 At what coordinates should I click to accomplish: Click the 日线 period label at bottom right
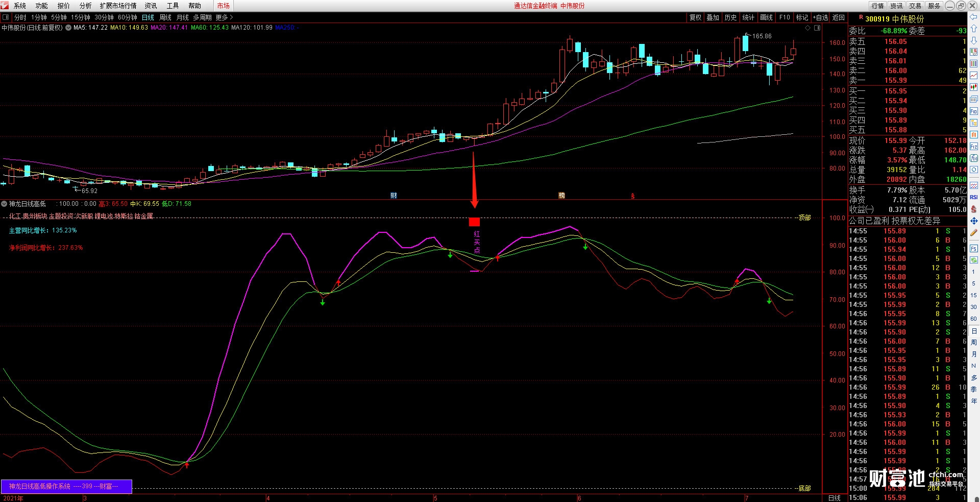(x=834, y=498)
